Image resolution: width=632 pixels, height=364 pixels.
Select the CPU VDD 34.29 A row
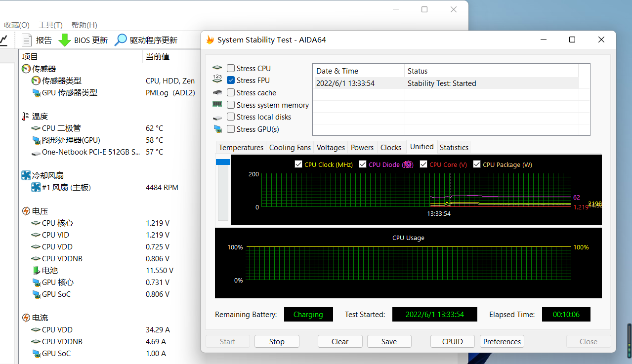pos(109,329)
